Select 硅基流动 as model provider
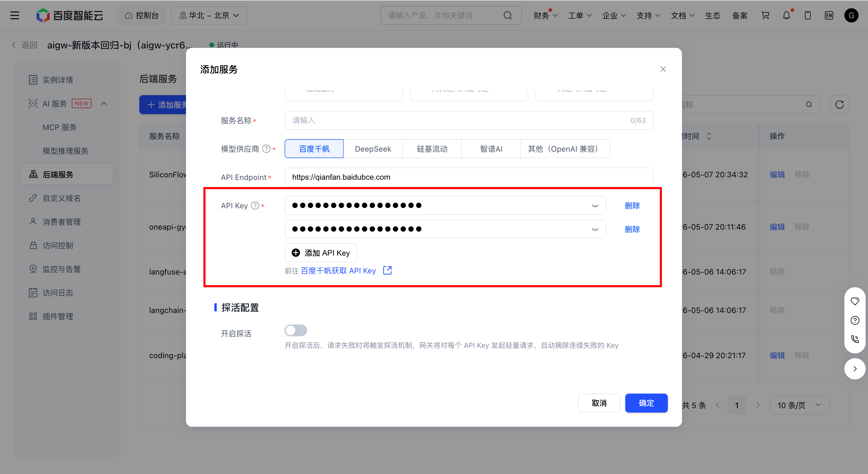This screenshot has width=868, height=474. tap(432, 149)
